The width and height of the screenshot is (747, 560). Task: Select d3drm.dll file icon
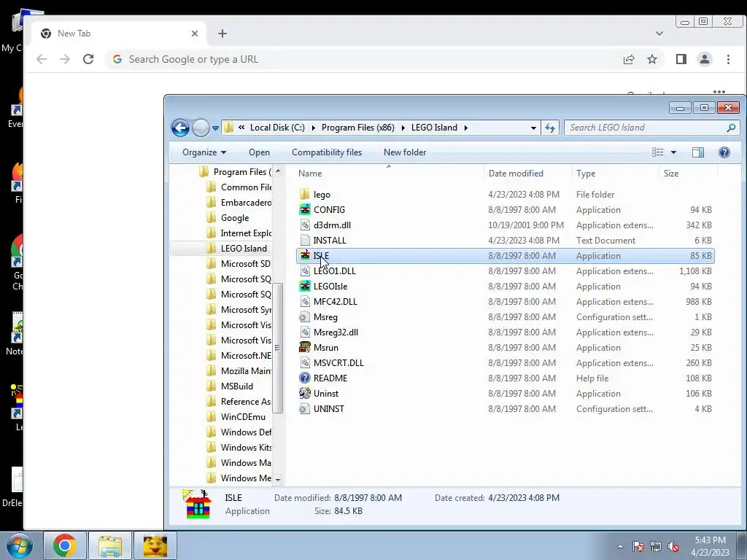tap(305, 225)
